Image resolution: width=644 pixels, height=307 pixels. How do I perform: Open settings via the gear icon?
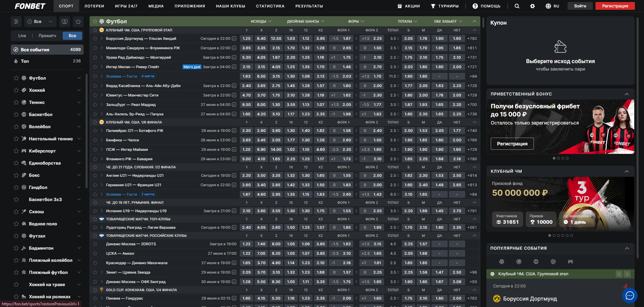532,6
